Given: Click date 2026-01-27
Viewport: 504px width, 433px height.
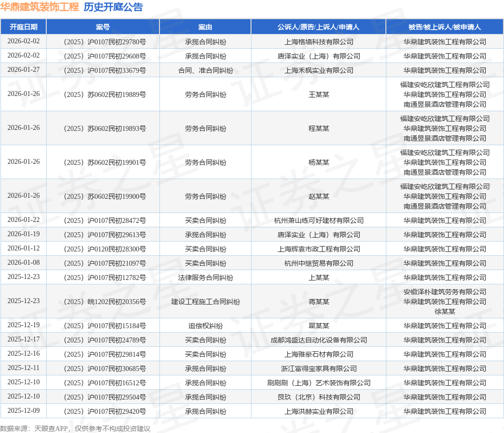Looking at the screenshot, I should [x=24, y=70].
